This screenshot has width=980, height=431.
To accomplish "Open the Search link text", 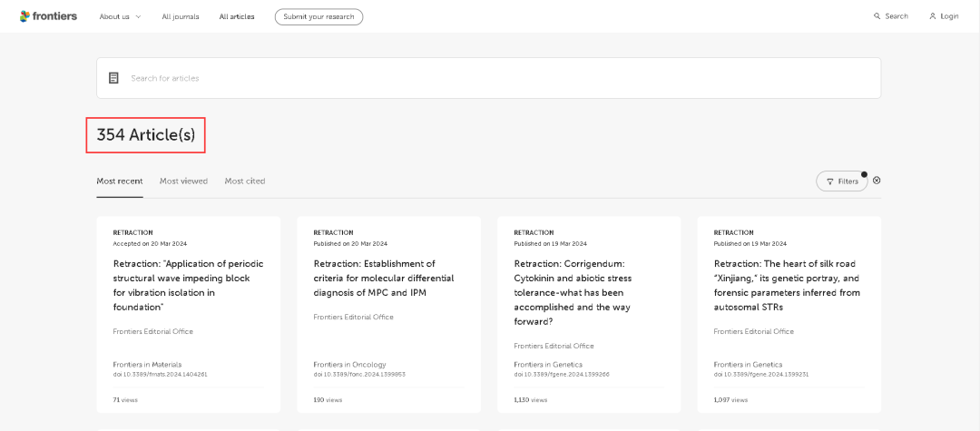I will coord(897,16).
